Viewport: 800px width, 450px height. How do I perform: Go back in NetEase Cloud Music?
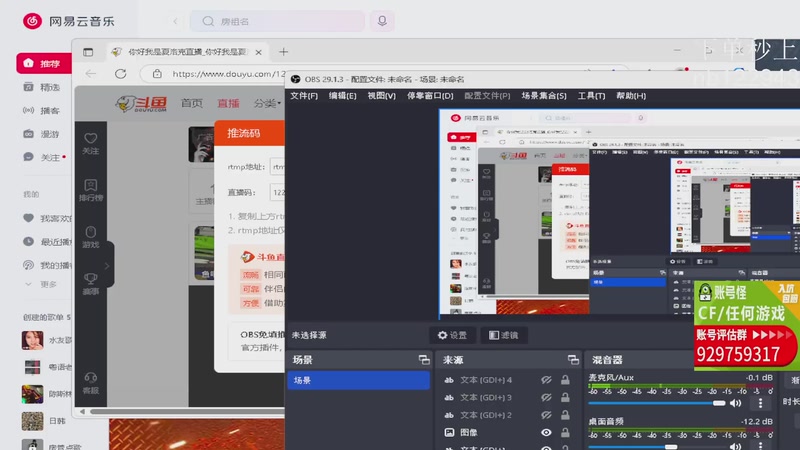point(175,21)
